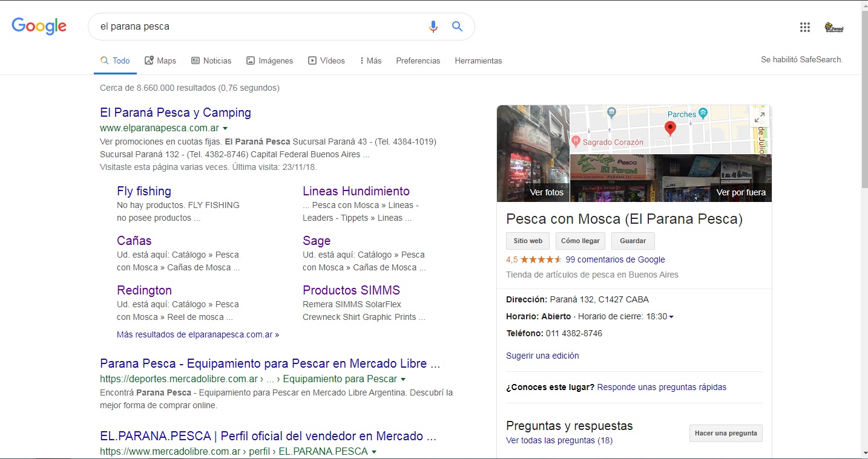Open EL.PARANA.PESCA Perfil oficial result

coord(268,436)
